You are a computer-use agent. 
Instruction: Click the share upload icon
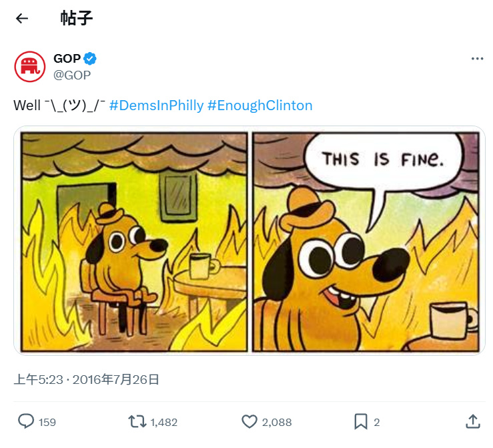point(472,421)
